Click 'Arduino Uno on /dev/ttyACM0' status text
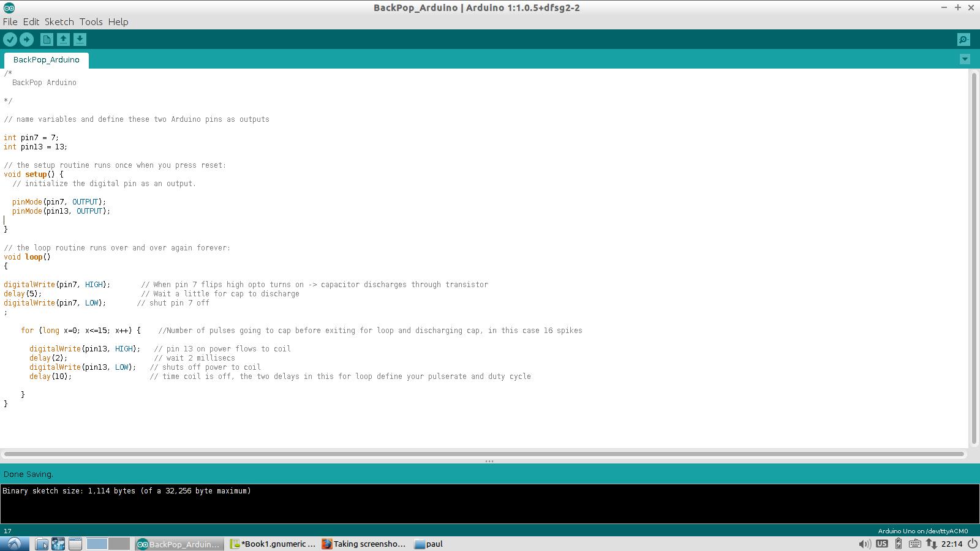 [923, 531]
